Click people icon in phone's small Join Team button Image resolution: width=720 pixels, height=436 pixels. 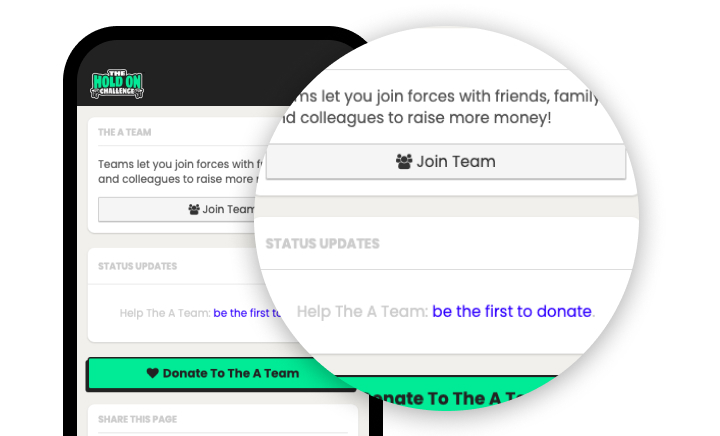194,209
